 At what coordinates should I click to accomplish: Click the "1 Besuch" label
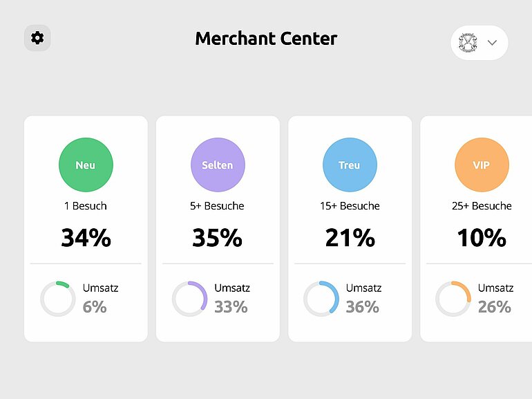(86, 206)
